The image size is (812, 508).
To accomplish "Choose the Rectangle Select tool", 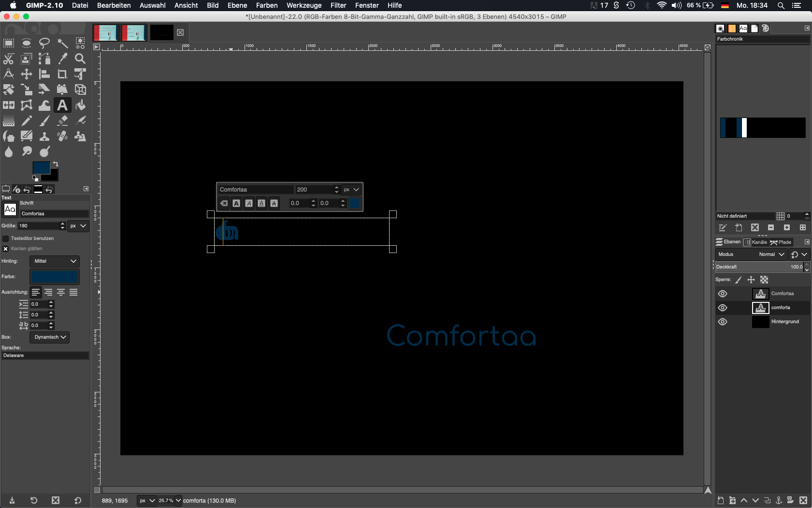I will coord(9,43).
